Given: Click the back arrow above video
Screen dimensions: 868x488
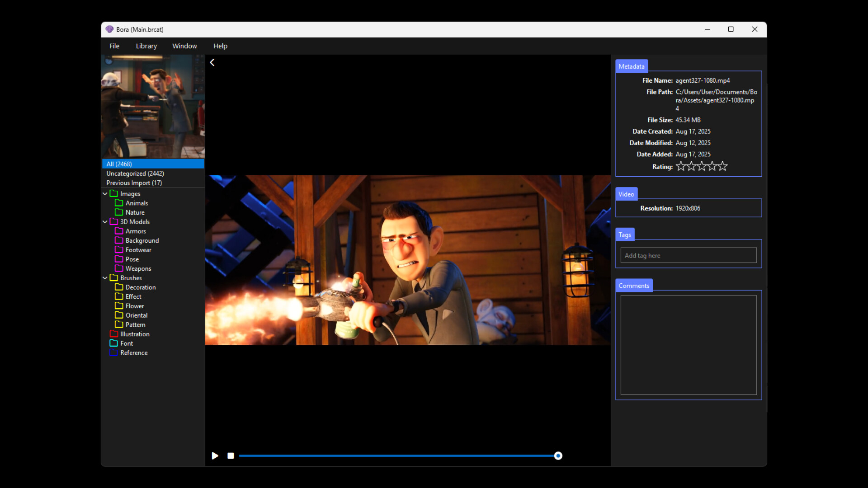Looking at the screenshot, I should coord(212,63).
